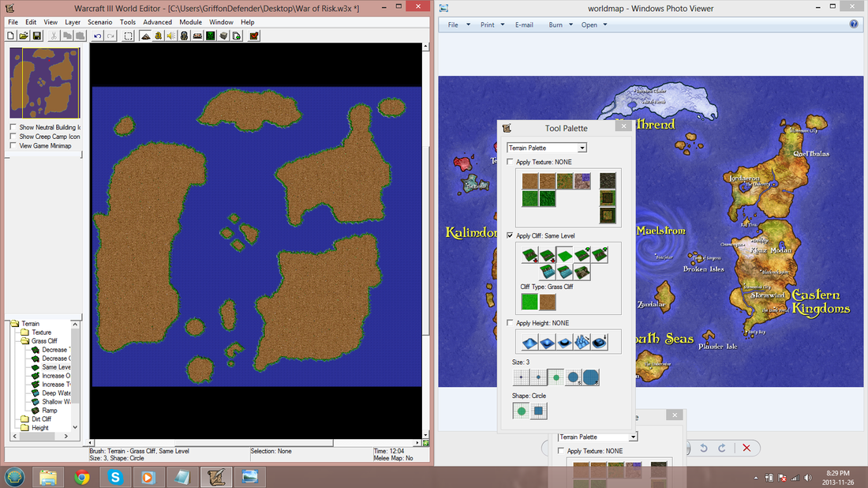Delete the image with red X in Photo Viewer

click(x=746, y=448)
